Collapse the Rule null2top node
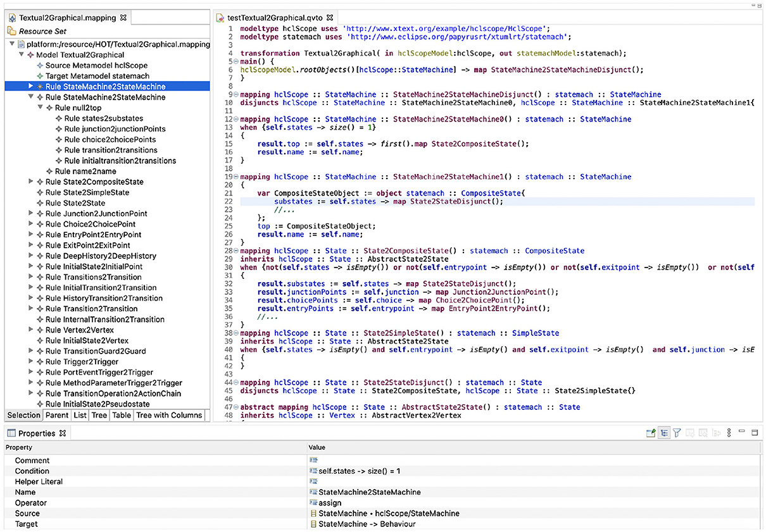This screenshot has height=532, width=766. tap(40, 108)
